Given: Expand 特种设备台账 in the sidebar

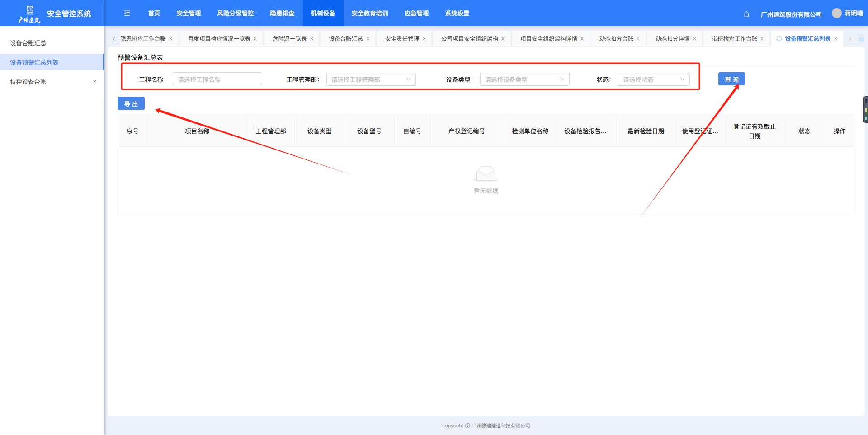Looking at the screenshot, I should point(52,82).
